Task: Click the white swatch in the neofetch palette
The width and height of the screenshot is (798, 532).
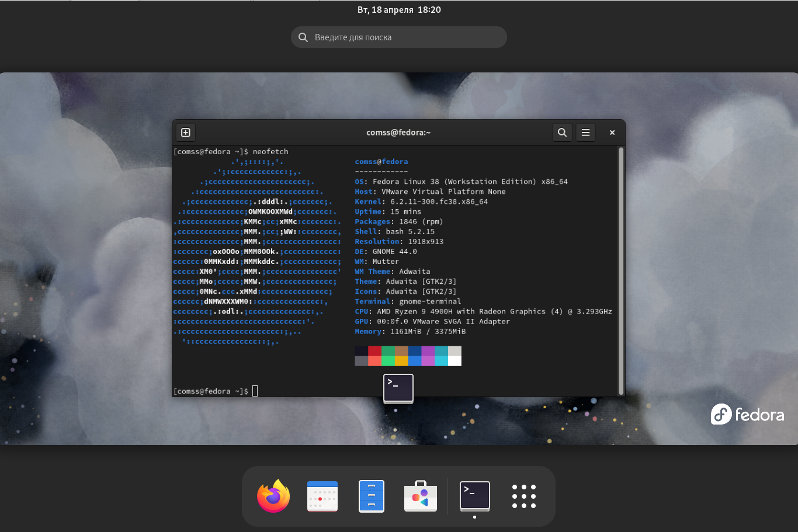Action: click(454, 361)
